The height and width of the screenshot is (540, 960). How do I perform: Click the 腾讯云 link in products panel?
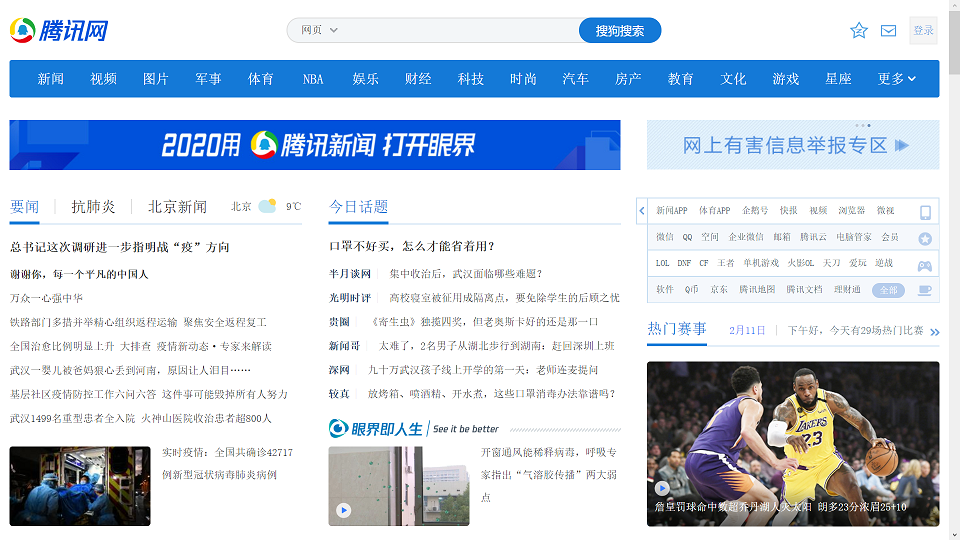tap(813, 237)
